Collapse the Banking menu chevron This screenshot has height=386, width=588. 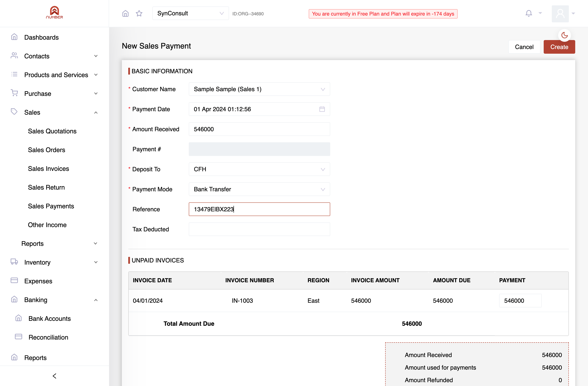pos(96,300)
